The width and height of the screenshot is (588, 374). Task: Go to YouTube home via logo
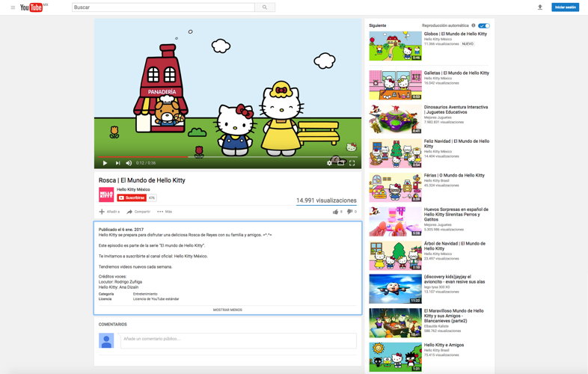[x=31, y=7]
